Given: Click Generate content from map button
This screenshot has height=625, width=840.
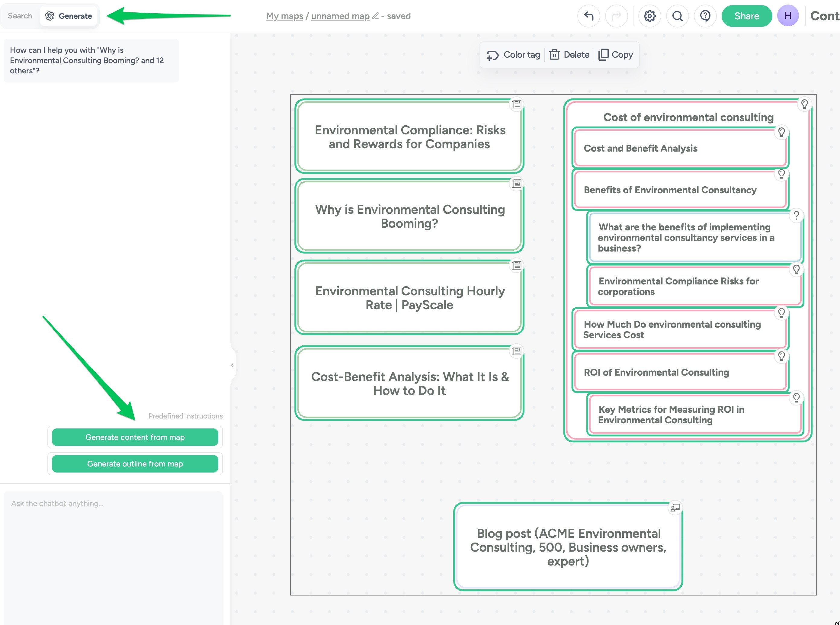Looking at the screenshot, I should [135, 437].
